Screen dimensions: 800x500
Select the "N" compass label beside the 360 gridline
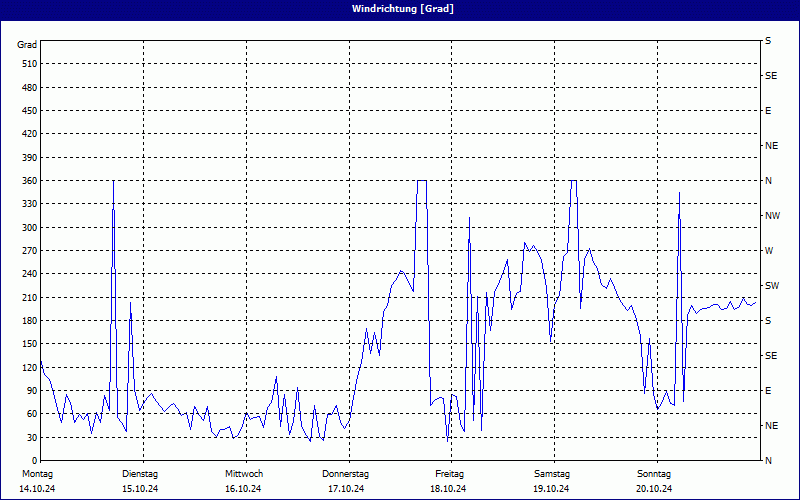(768, 181)
